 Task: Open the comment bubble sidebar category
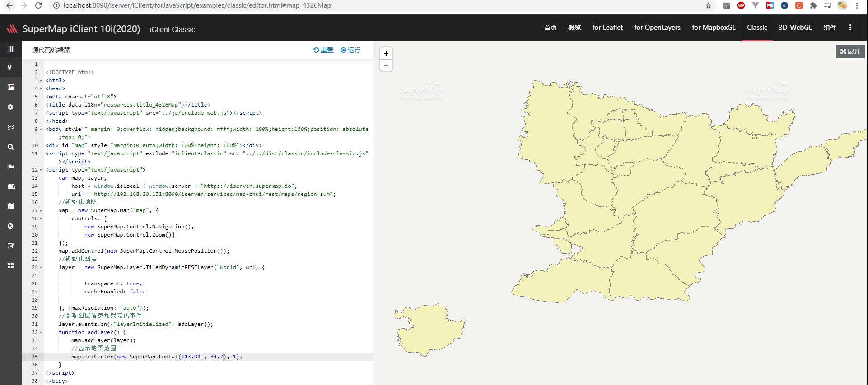pos(11,127)
